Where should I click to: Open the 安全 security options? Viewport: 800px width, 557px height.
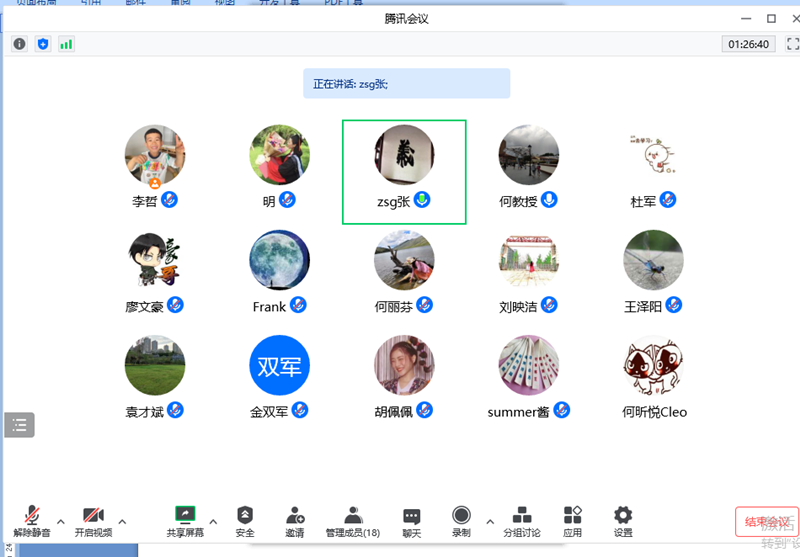[x=245, y=521]
